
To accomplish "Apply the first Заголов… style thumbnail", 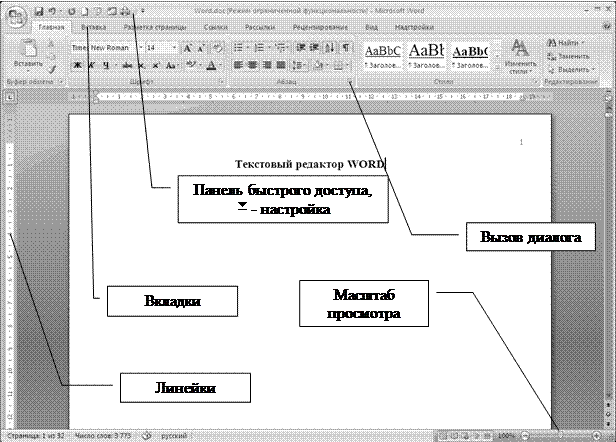I will [x=383, y=57].
